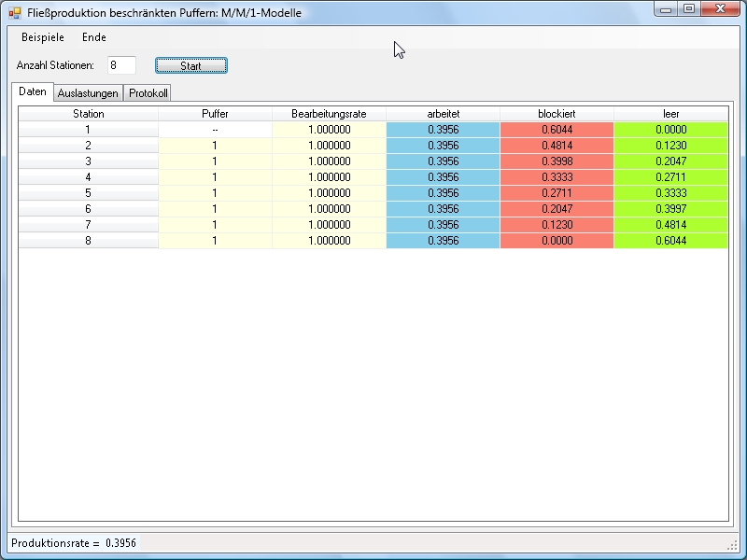Click the application icon in title bar

pos(15,12)
